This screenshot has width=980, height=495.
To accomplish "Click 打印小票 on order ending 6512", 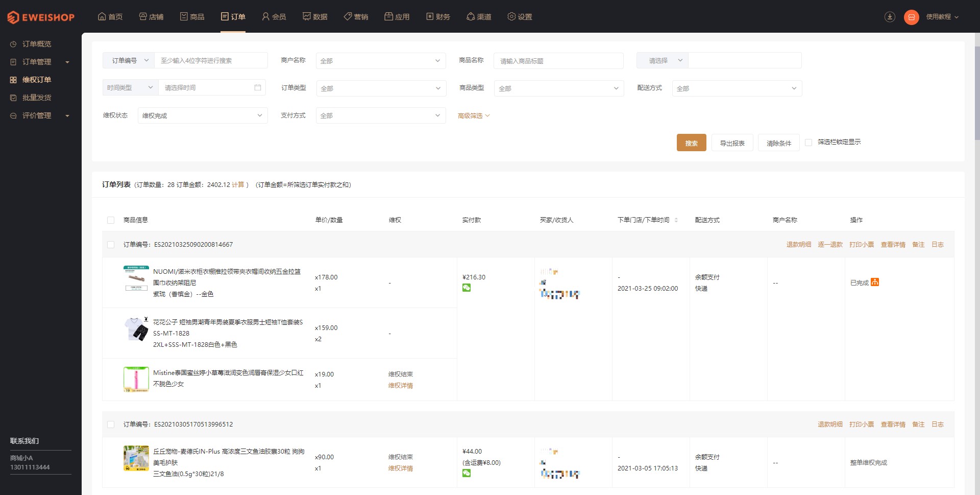I will click(x=862, y=425).
